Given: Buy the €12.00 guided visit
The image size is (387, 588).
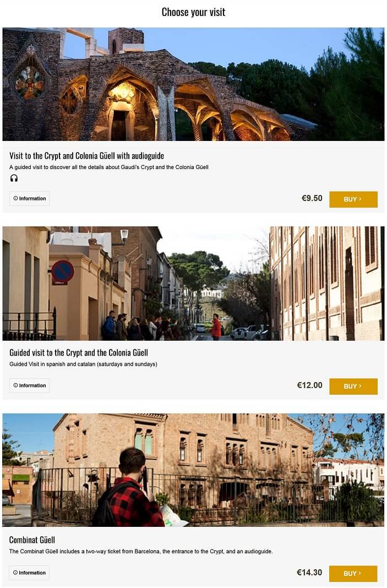Looking at the screenshot, I should click(353, 386).
